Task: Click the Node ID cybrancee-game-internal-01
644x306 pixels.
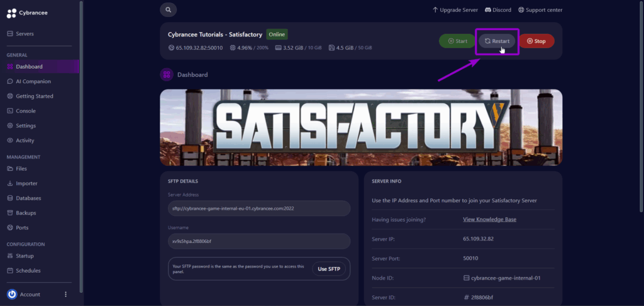Action: [x=502, y=278]
